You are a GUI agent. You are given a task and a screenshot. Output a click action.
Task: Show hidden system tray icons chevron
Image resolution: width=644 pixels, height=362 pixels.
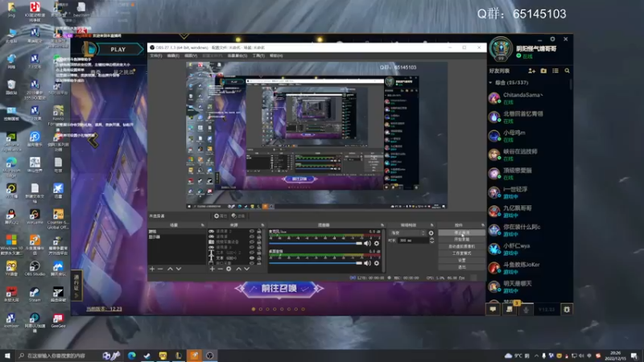pyautogui.click(x=536, y=356)
